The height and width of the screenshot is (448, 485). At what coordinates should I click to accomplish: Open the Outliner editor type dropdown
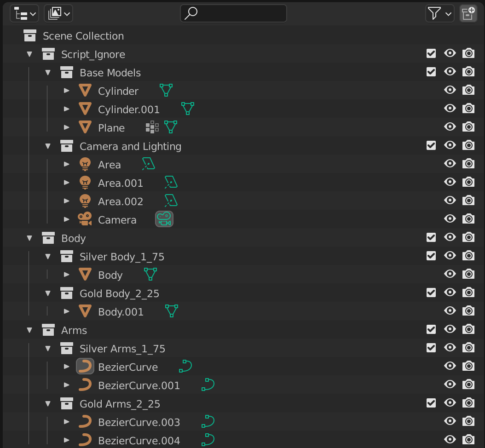pyautogui.click(x=24, y=14)
